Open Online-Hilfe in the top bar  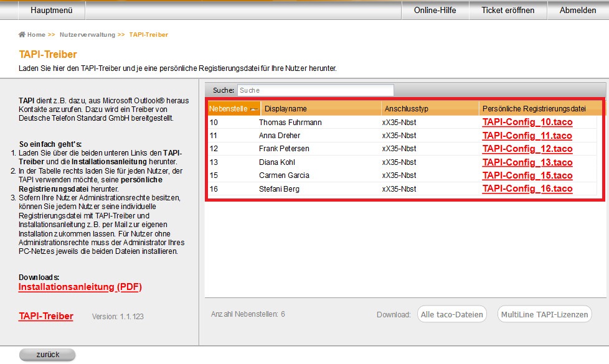435,11
